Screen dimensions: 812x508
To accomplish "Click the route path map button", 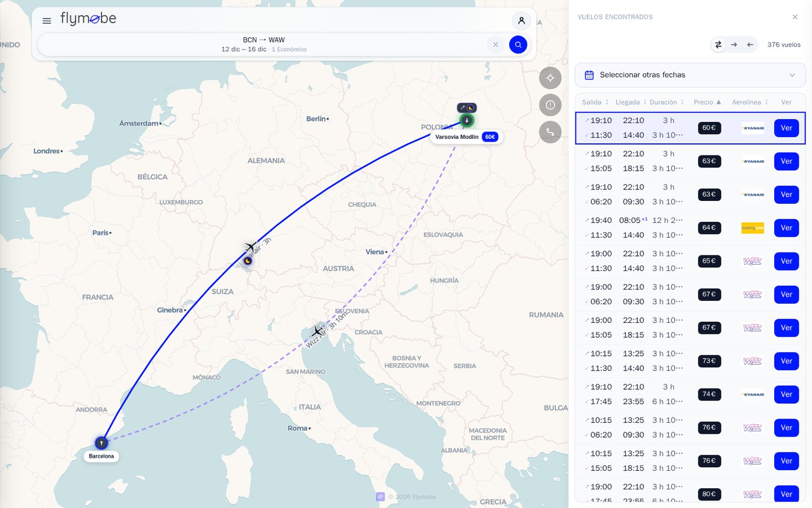I will pos(550,132).
